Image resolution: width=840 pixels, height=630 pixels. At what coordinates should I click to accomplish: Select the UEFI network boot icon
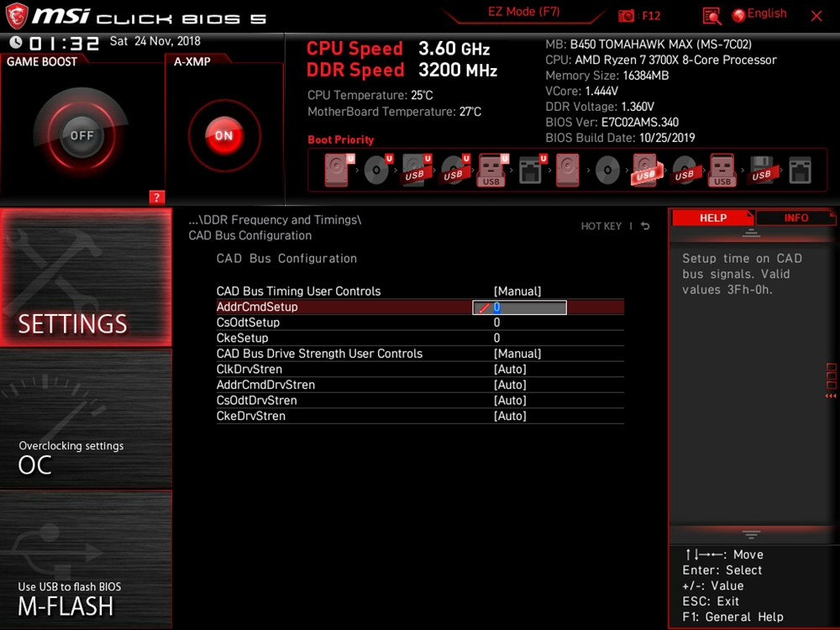(532, 170)
